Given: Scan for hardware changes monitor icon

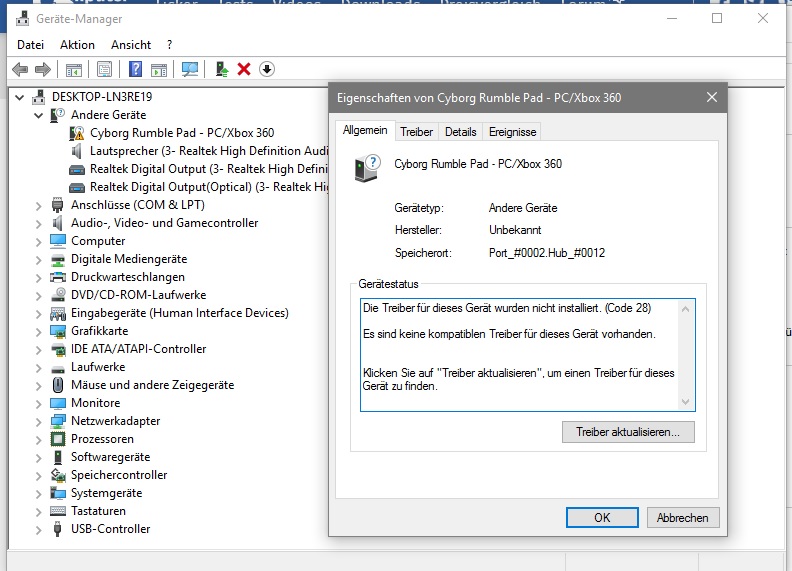Looking at the screenshot, I should [x=190, y=69].
